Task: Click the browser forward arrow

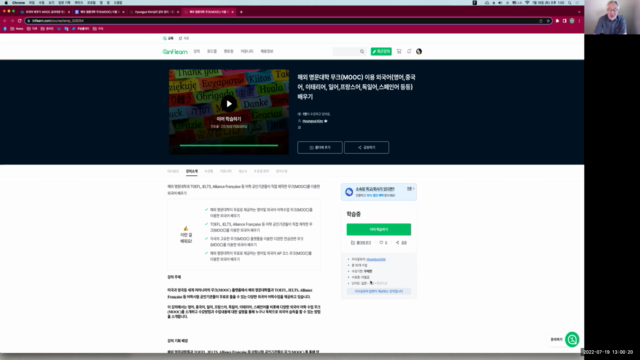Action: tap(12, 21)
